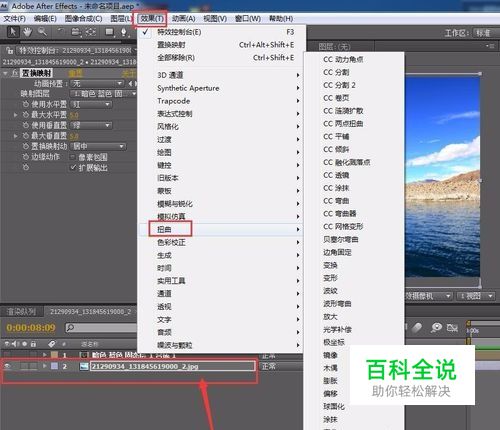Select the Pan Behind anchor tool
The image size is (500, 430).
pos(91,32)
